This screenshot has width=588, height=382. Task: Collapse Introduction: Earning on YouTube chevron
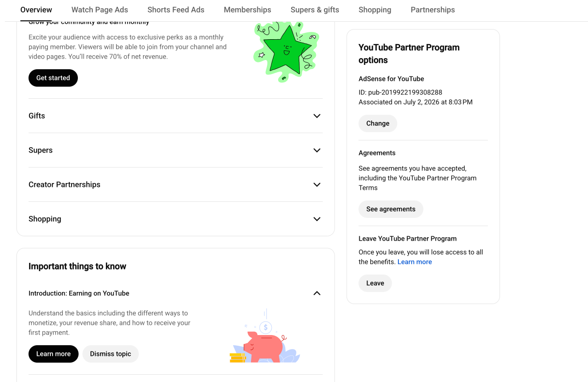click(317, 293)
